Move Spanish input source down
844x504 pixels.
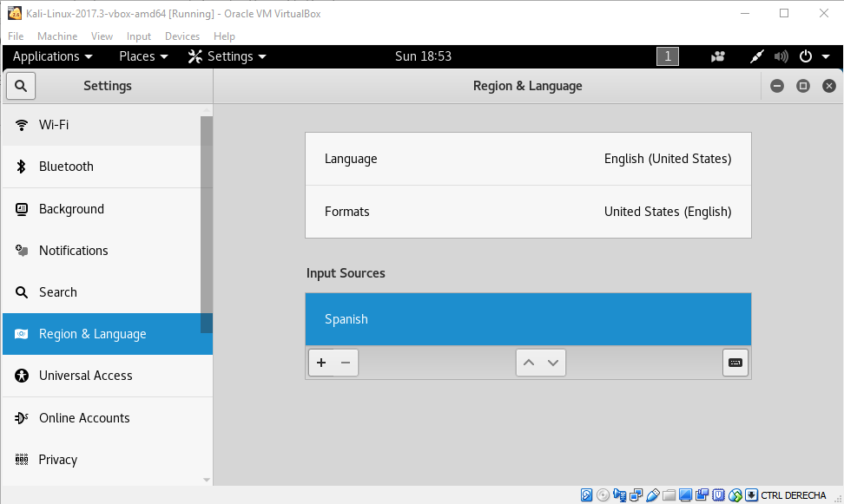click(x=553, y=363)
